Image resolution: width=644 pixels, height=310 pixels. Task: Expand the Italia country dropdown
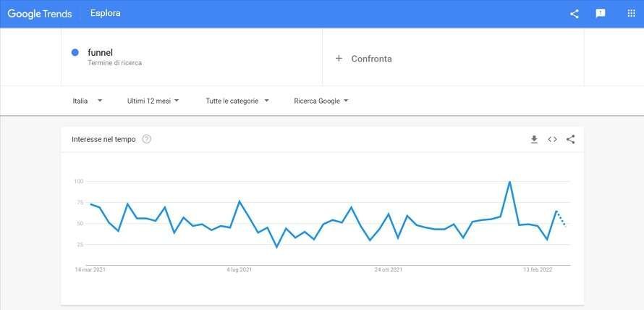pyautogui.click(x=87, y=101)
